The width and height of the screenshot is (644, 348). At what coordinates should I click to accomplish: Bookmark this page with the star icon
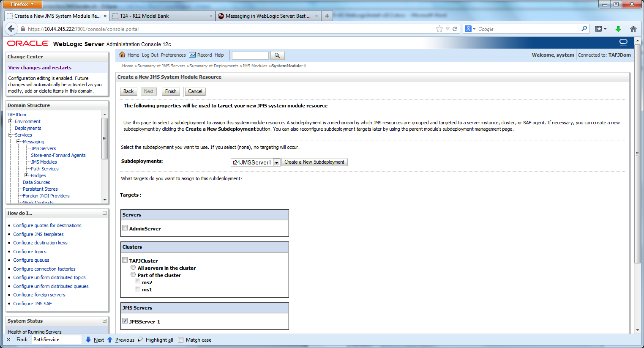pyautogui.click(x=439, y=29)
